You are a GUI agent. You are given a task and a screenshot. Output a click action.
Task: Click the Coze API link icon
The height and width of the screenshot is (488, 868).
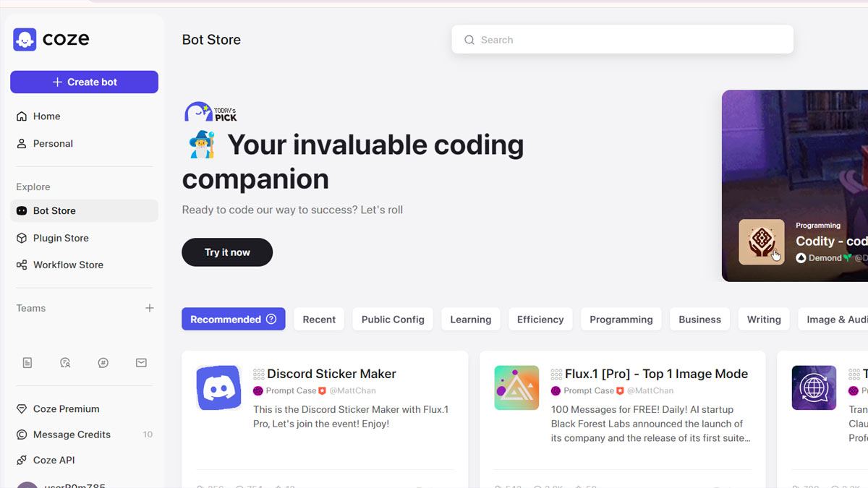click(22, 460)
